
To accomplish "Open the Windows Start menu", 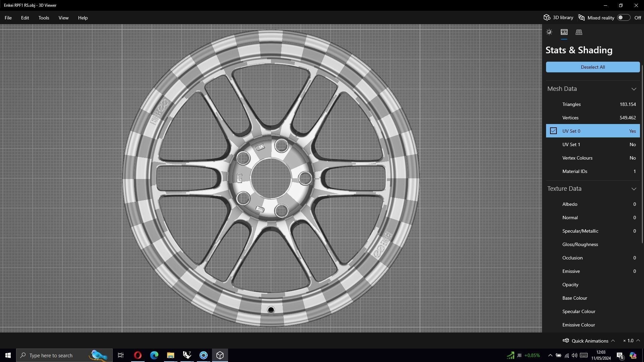I will 8,355.
